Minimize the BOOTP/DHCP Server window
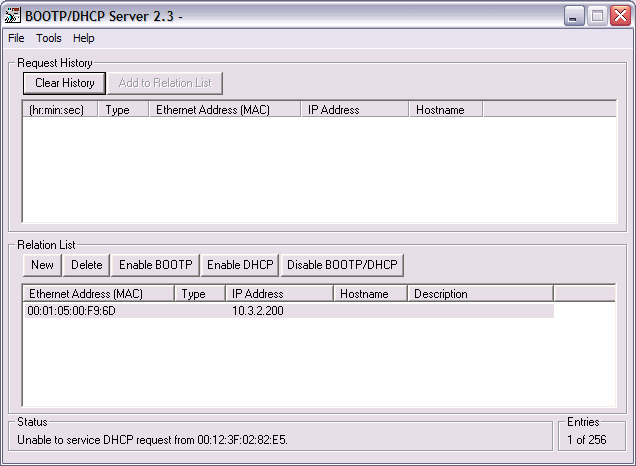636x466 pixels. (x=574, y=16)
